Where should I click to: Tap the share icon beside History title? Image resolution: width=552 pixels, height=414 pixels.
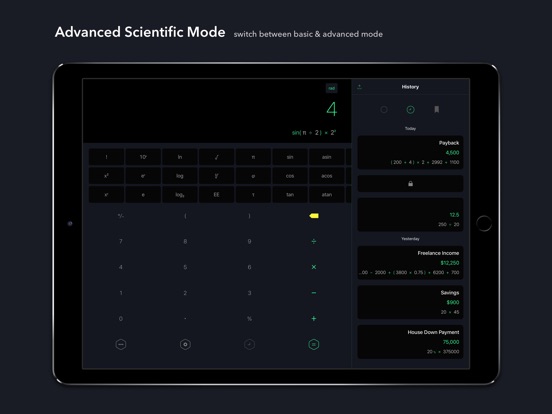359,87
